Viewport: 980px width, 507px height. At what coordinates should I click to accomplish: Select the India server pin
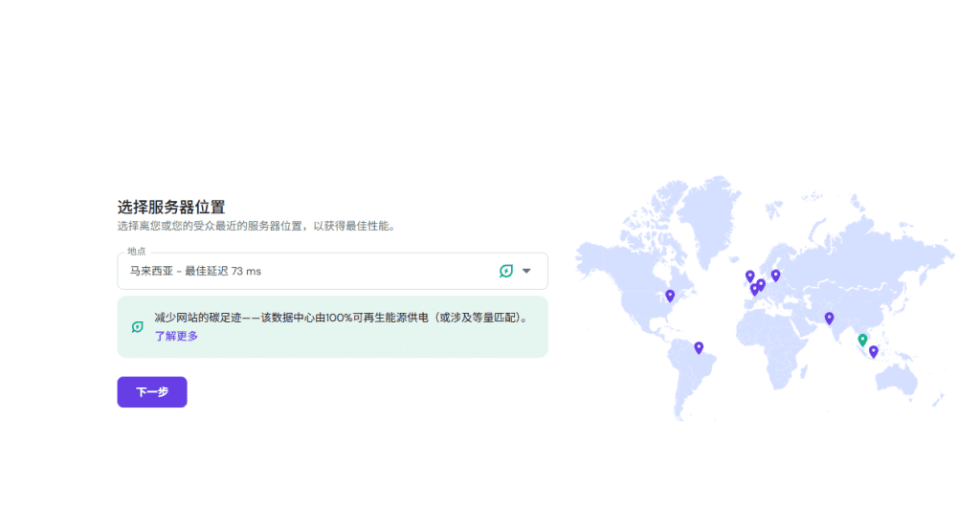pyautogui.click(x=829, y=318)
